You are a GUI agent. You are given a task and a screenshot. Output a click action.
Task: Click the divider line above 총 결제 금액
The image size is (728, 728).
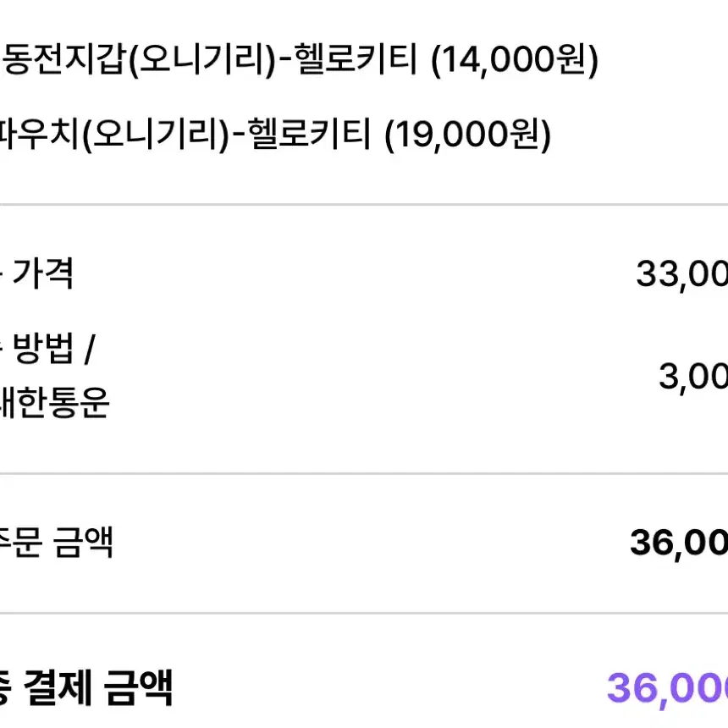point(364,614)
